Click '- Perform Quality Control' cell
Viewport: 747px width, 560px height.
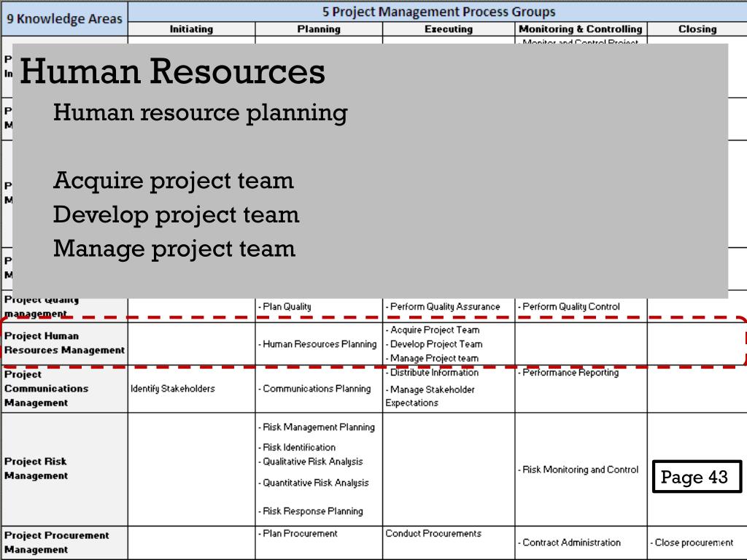click(x=569, y=307)
